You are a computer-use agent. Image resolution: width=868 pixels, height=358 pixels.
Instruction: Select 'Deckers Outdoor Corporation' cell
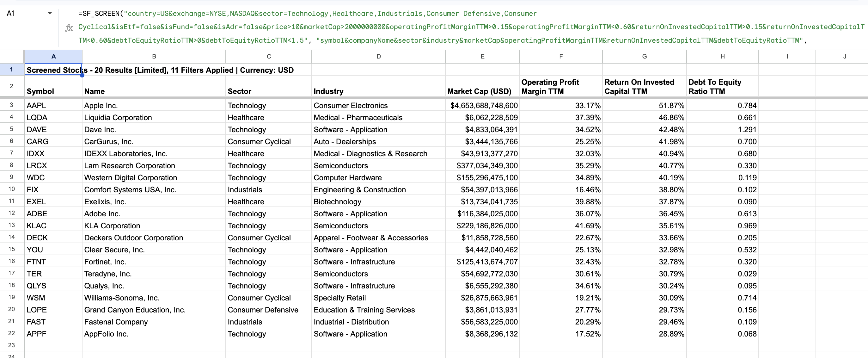point(154,238)
